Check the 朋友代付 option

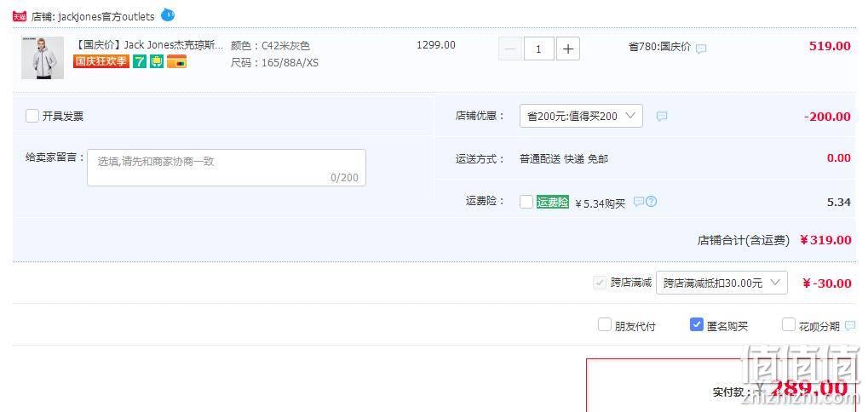605,324
